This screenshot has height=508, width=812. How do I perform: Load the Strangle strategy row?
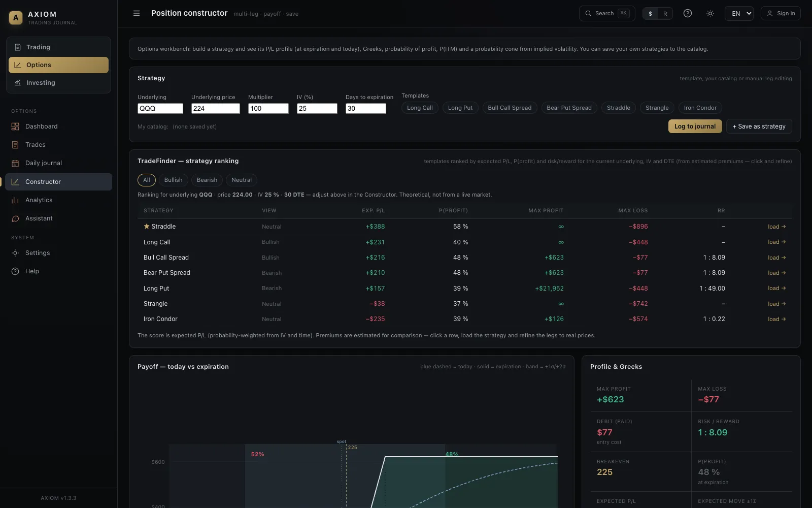pos(776,304)
